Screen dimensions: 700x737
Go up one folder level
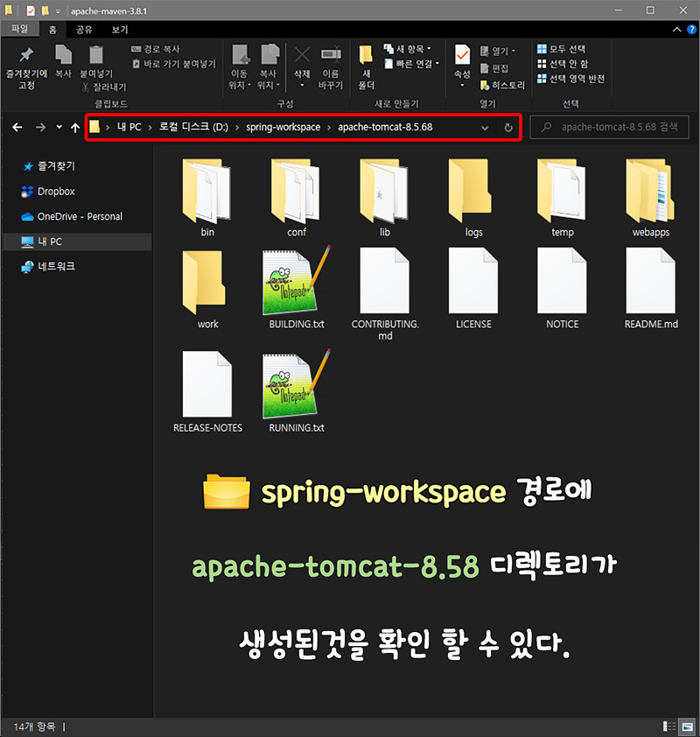click(75, 128)
